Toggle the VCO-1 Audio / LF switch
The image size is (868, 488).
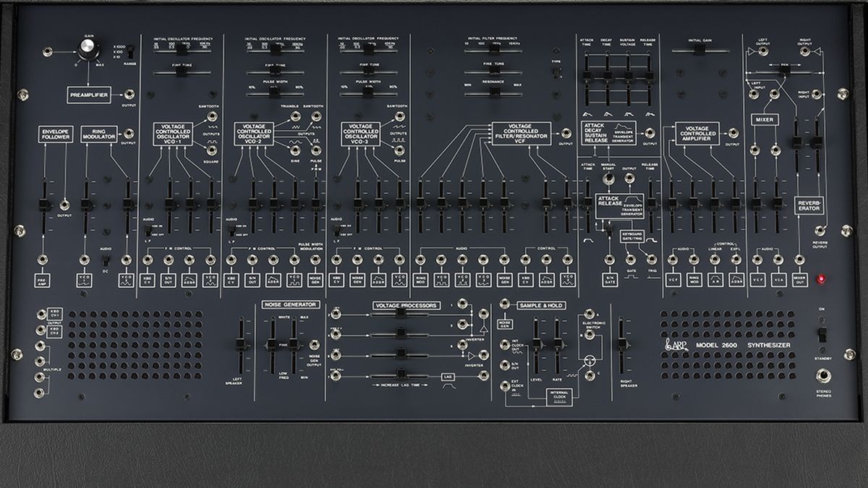150,231
